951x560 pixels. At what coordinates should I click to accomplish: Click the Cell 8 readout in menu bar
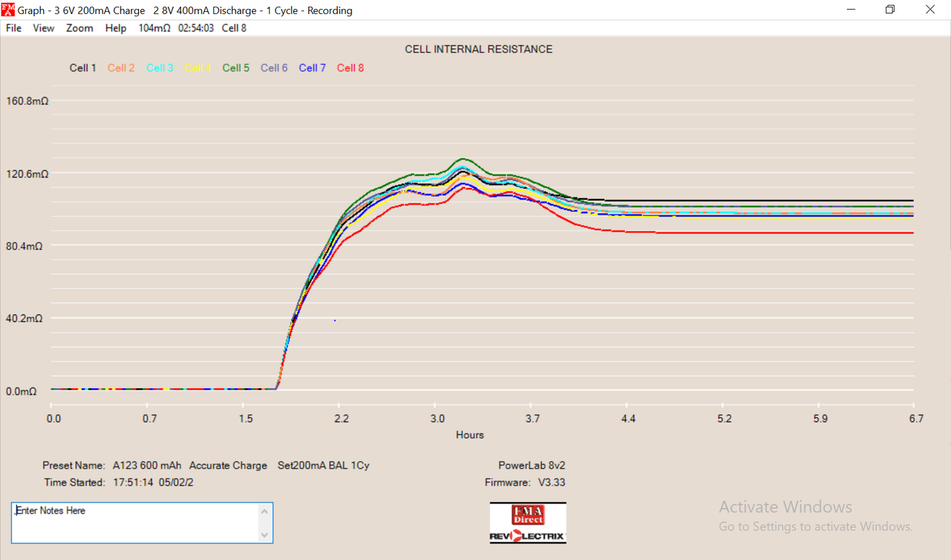click(x=234, y=28)
